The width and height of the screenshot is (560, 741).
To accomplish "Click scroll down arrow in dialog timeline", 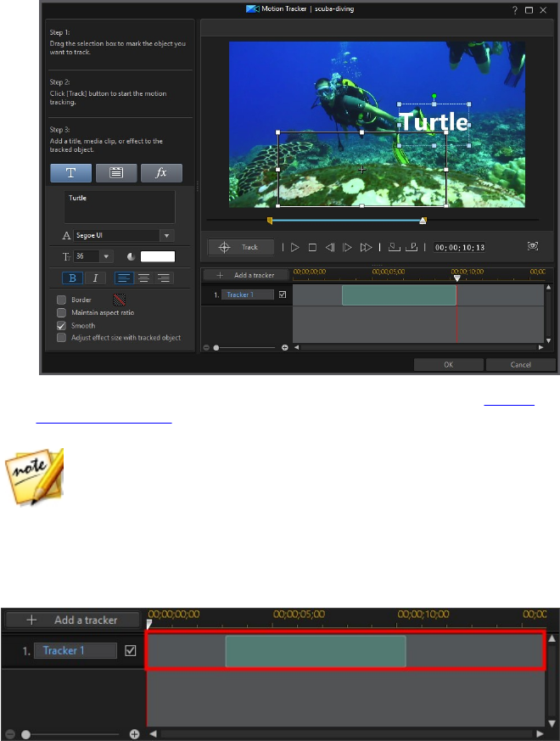I will click(549, 340).
